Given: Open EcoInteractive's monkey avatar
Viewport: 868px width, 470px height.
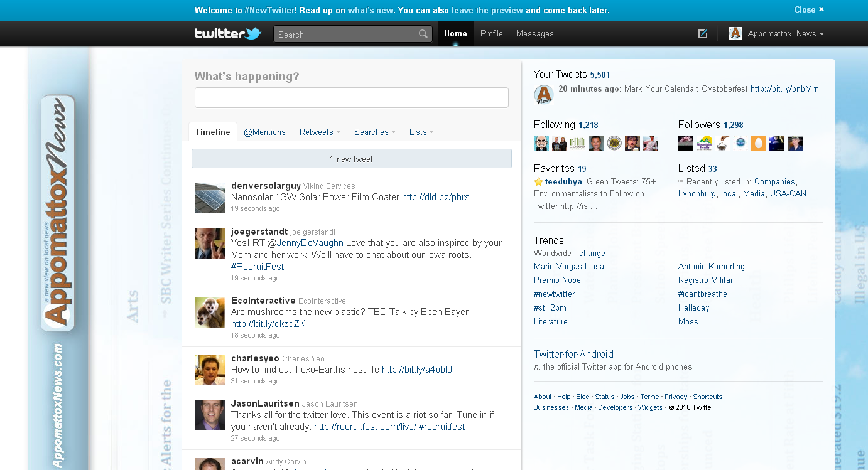Looking at the screenshot, I should pyautogui.click(x=210, y=312).
